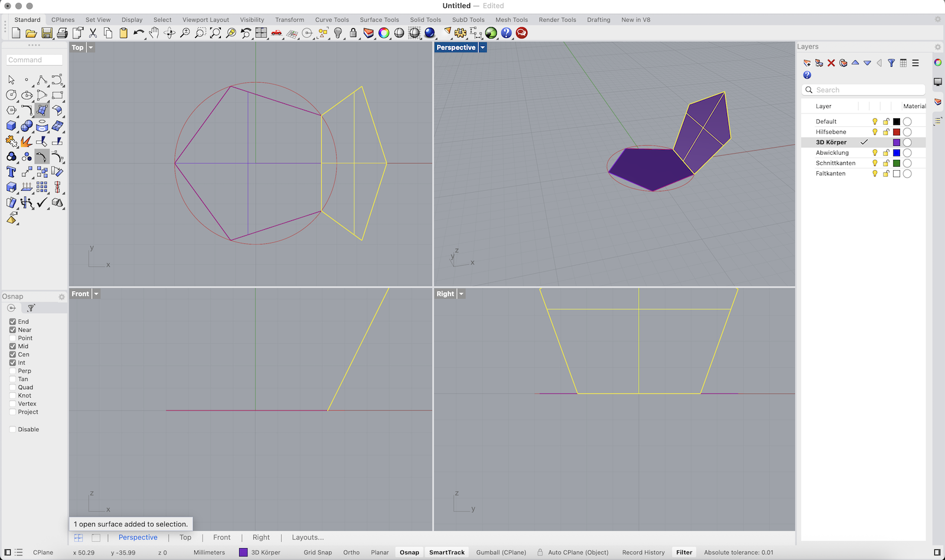This screenshot has width=945, height=560.
Task: Click Record History in the status bar
Action: 643,552
